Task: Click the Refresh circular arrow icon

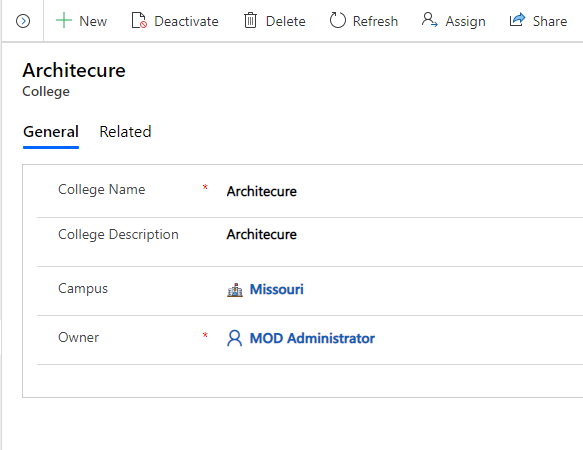Action: click(x=338, y=20)
